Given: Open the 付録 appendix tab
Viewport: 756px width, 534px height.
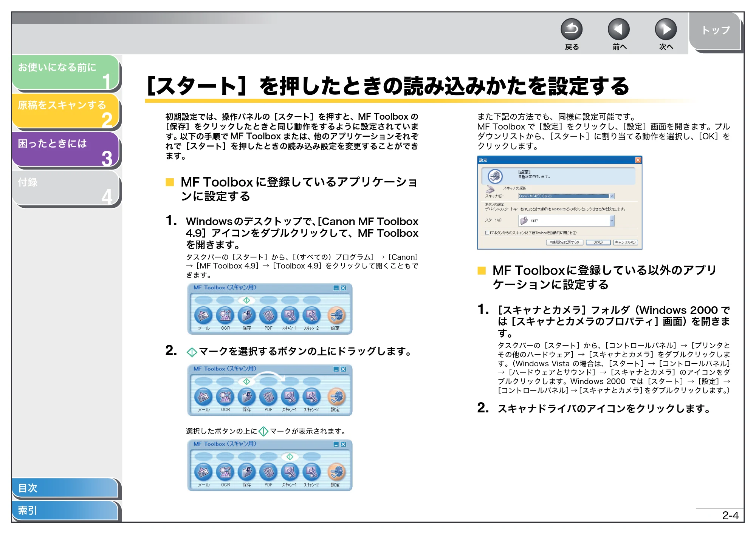Looking at the screenshot, I should point(66,188).
